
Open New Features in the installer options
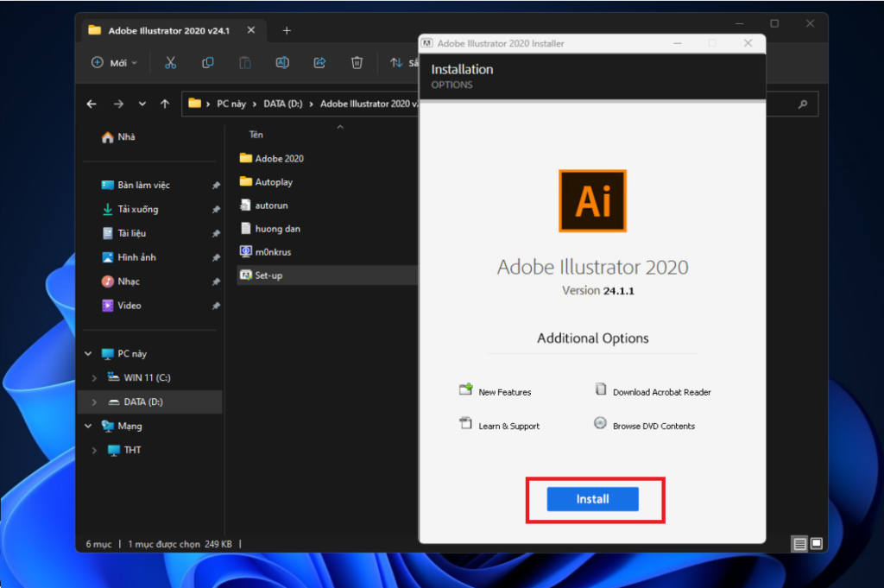495,390
